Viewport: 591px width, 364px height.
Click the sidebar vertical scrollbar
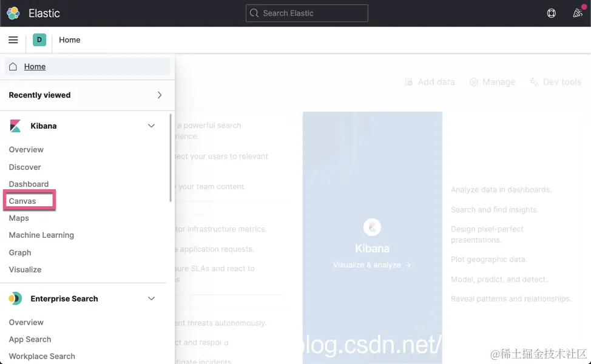pyautogui.click(x=171, y=158)
